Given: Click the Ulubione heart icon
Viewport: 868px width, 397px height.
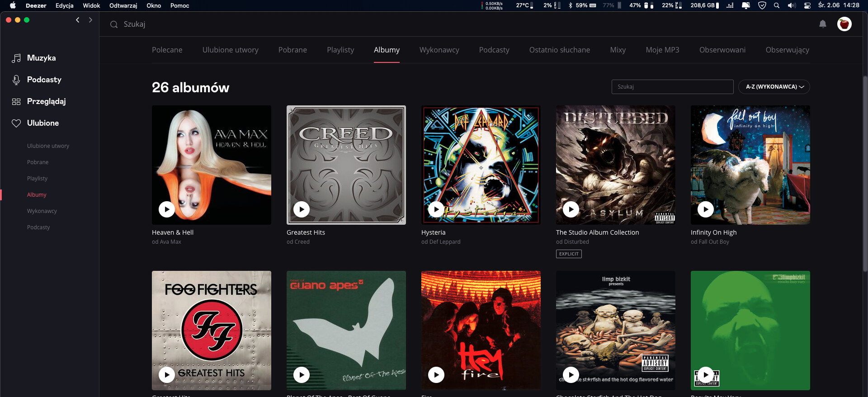Looking at the screenshot, I should point(16,123).
